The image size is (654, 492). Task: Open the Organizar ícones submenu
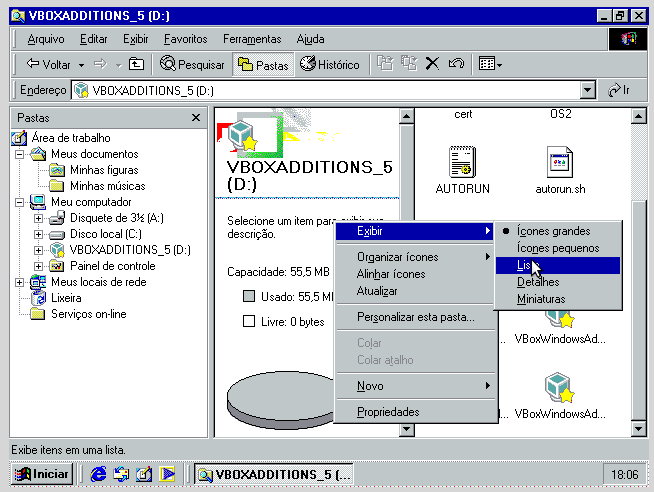[x=415, y=257]
